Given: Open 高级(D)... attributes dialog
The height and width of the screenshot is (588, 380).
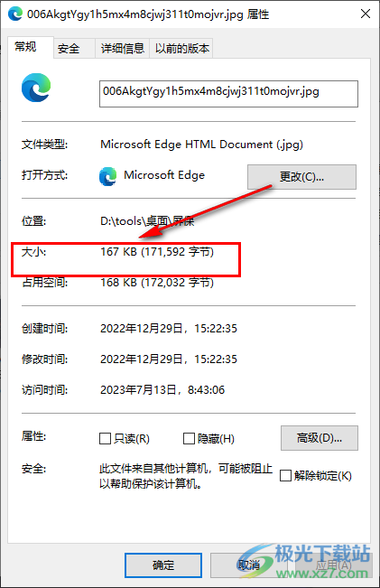Looking at the screenshot, I should click(320, 438).
